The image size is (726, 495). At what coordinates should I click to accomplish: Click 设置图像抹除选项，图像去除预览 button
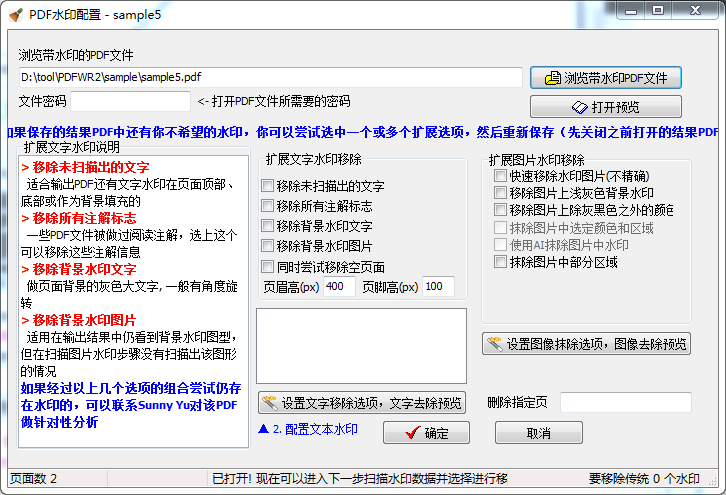(586, 344)
